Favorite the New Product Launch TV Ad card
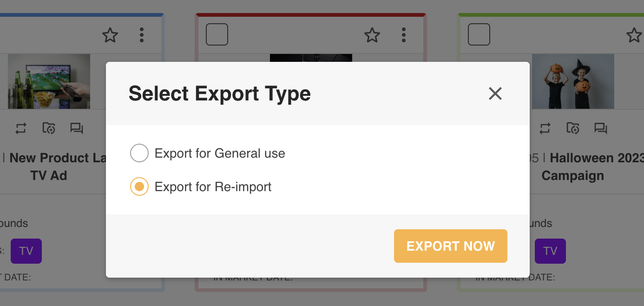 [110, 35]
